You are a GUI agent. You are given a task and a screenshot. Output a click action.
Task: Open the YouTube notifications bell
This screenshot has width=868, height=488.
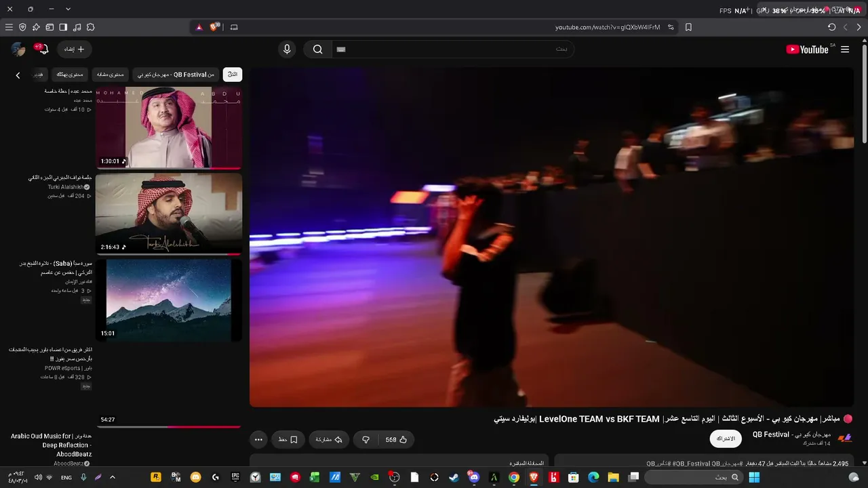(x=43, y=49)
